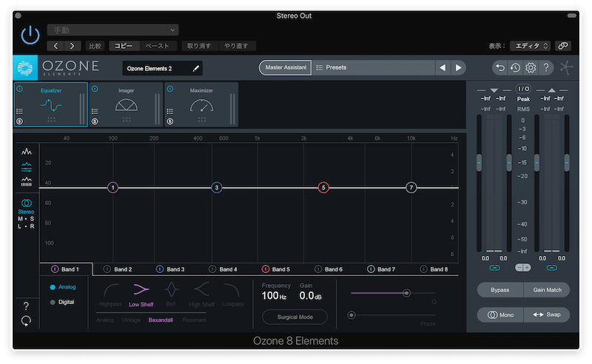This screenshot has height=364, width=592.
Task: Load previous preset with left arrow
Action: (x=443, y=67)
